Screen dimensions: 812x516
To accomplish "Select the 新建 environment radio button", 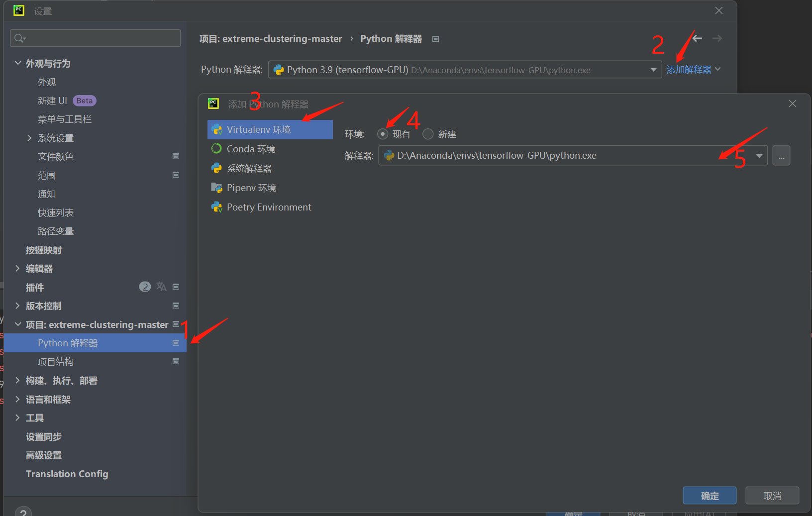I will pos(428,134).
